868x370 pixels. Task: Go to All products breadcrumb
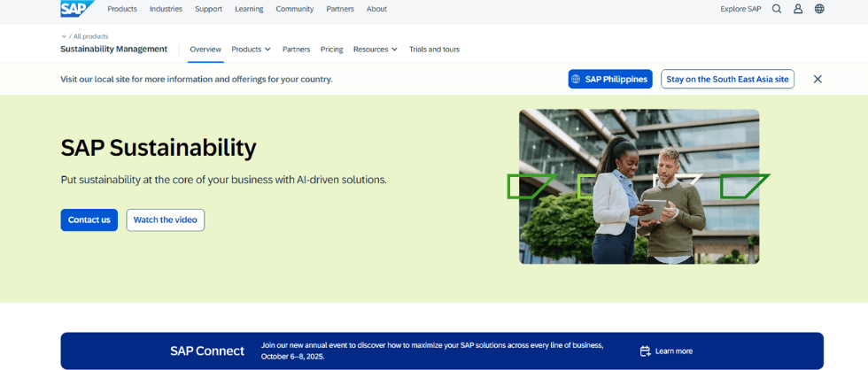coord(90,36)
